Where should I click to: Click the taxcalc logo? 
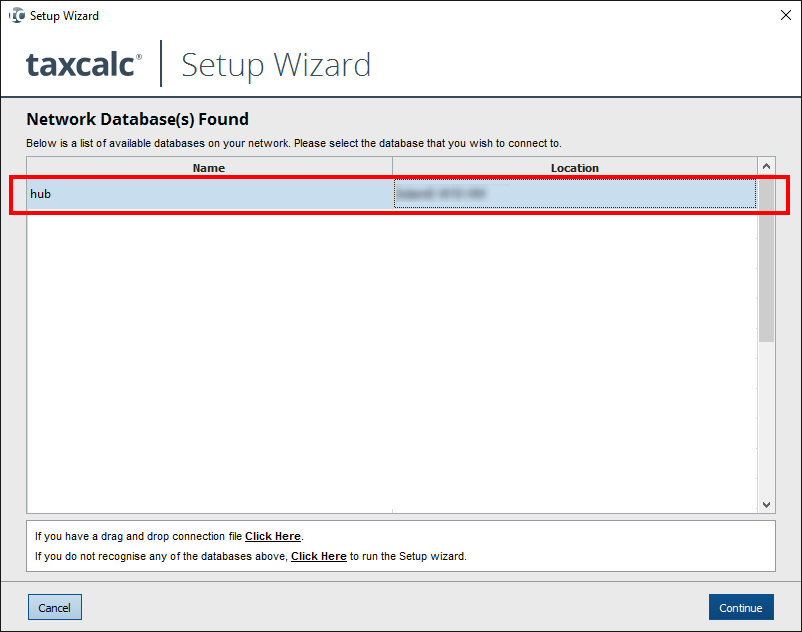(84, 65)
